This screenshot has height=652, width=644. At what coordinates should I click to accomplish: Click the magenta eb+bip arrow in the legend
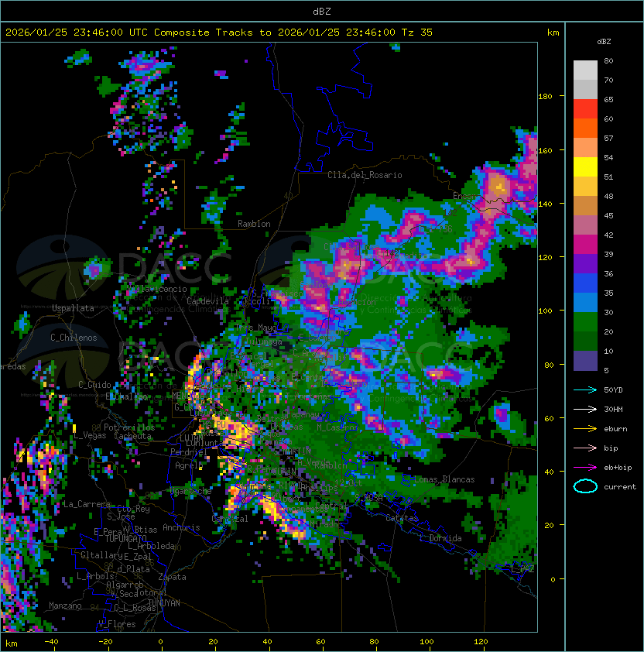click(585, 468)
